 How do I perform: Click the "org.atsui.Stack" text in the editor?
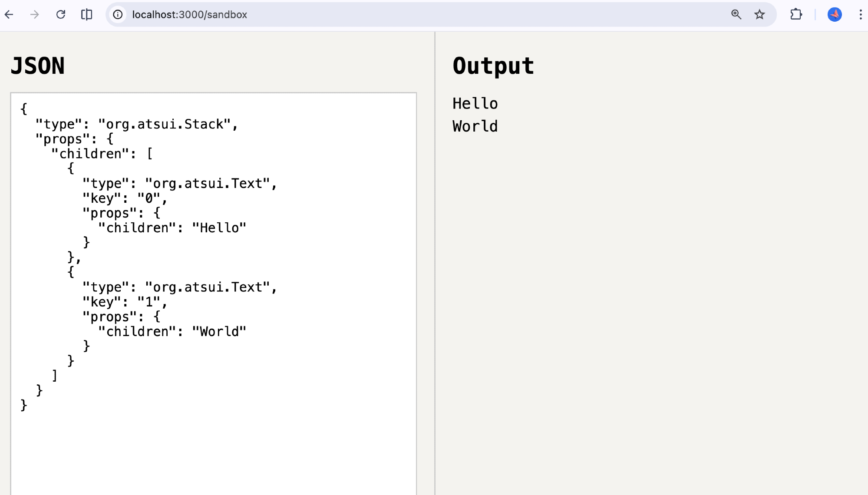(165, 124)
